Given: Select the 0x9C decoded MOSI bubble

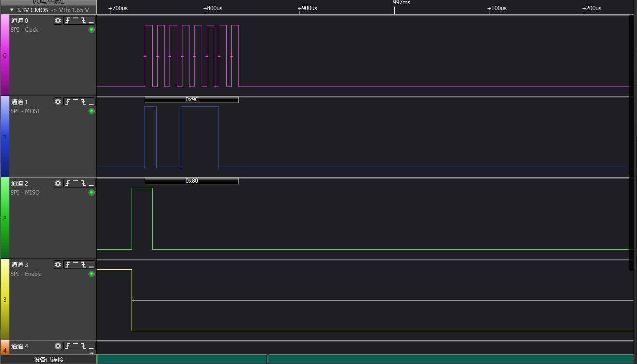Looking at the screenshot, I should point(192,99).
